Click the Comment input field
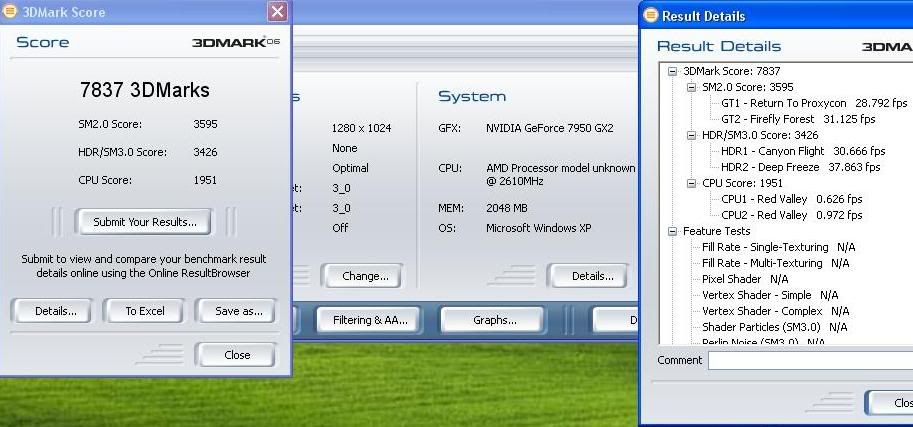The width and height of the screenshot is (913, 427). (x=811, y=361)
